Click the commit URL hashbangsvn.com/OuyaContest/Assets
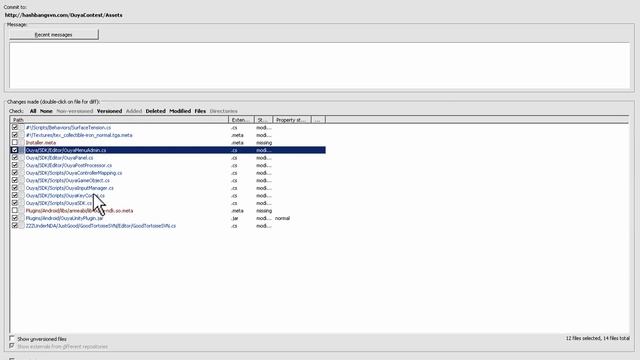 64,15
